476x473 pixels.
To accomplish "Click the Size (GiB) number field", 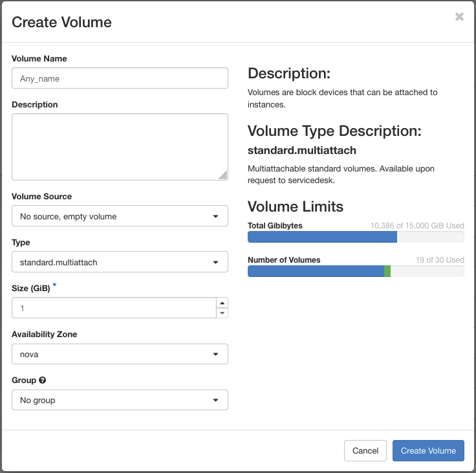I will pos(114,308).
